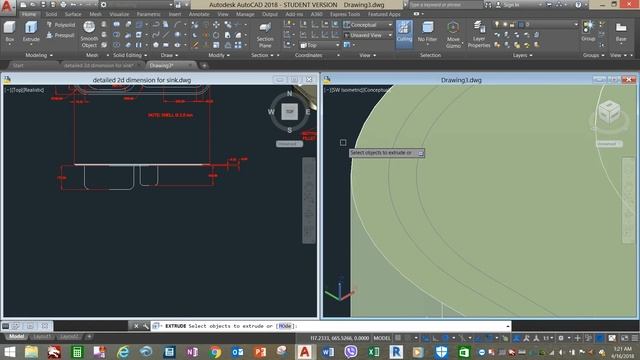Open command line customize wrench icon
The image size is (640, 360).
tap(145, 326)
